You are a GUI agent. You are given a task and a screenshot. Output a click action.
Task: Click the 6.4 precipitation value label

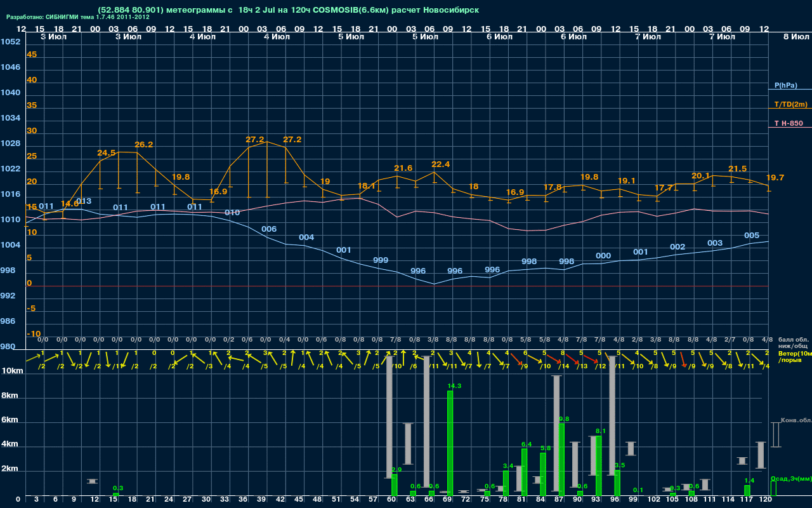point(527,444)
